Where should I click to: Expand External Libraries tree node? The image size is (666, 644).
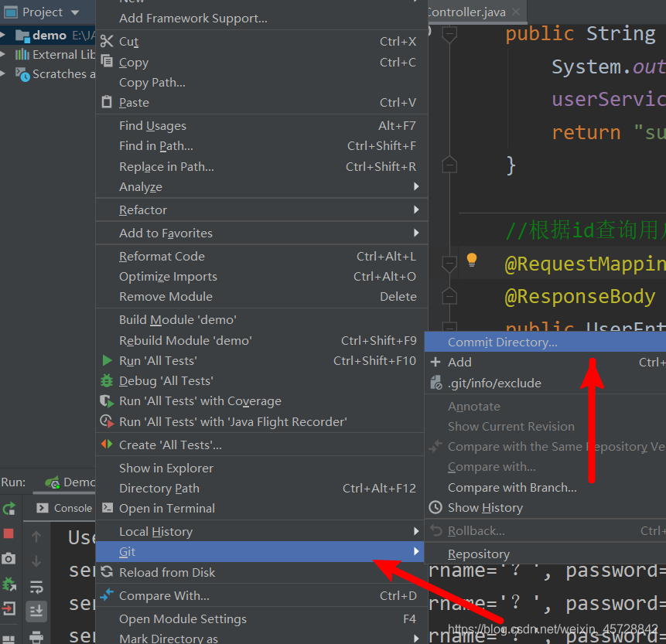3,54
